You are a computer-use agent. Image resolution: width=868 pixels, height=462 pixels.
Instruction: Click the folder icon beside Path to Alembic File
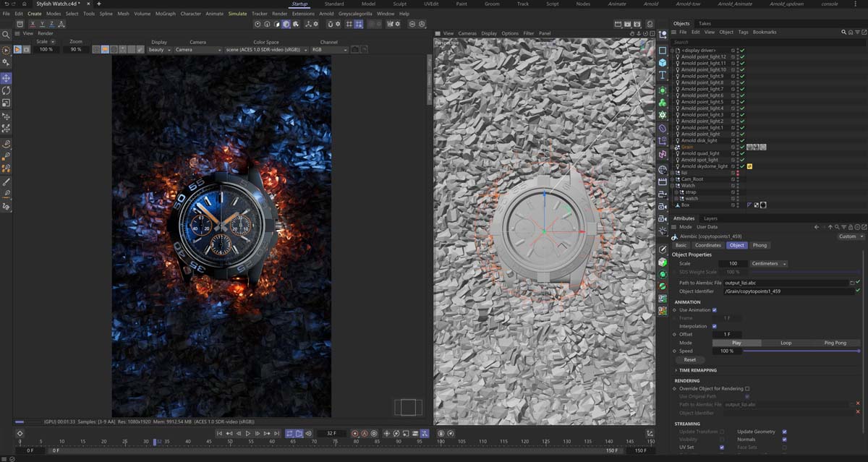tap(851, 283)
